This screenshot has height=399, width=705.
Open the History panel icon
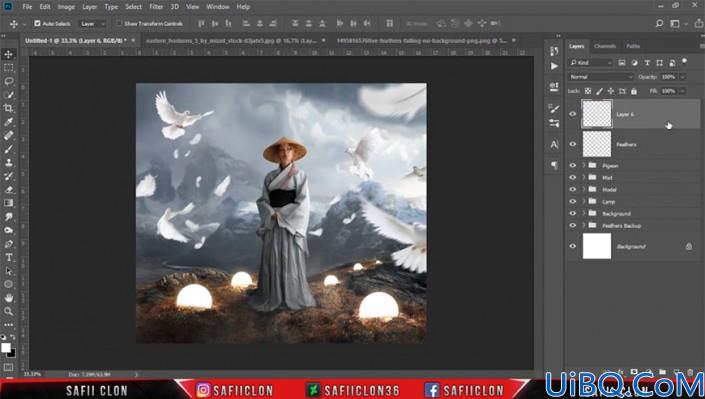(554, 51)
